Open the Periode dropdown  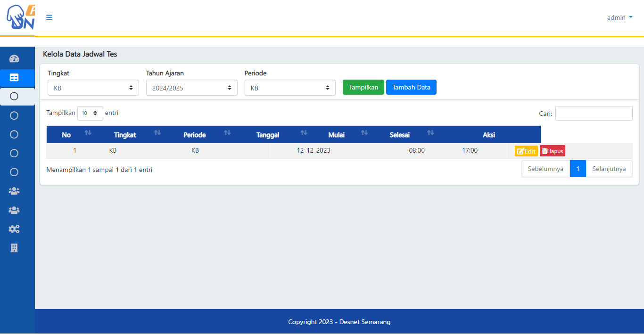[x=290, y=88]
